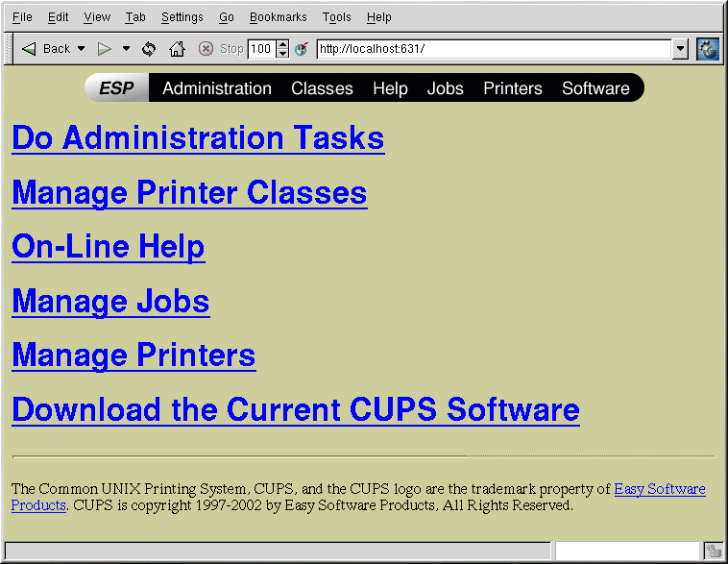
Task: Increase the zoom level with stepper arrow
Action: click(282, 44)
